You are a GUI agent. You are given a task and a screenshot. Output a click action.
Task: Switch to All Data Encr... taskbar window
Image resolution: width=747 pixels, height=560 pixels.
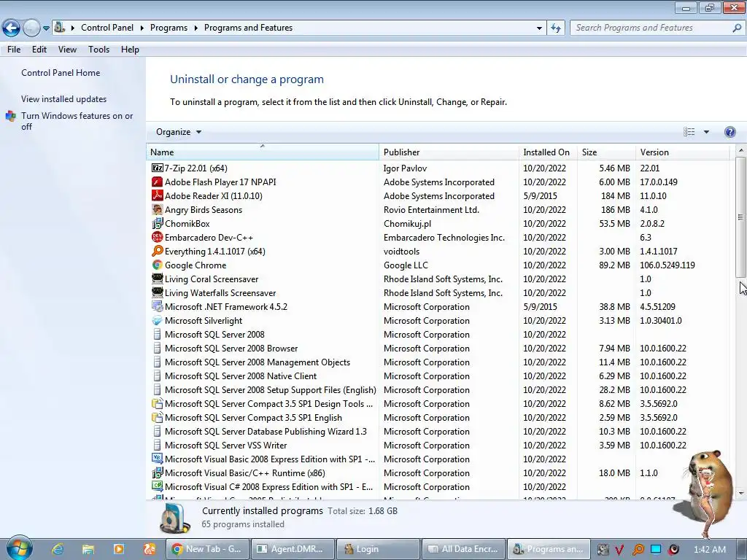pos(463,549)
